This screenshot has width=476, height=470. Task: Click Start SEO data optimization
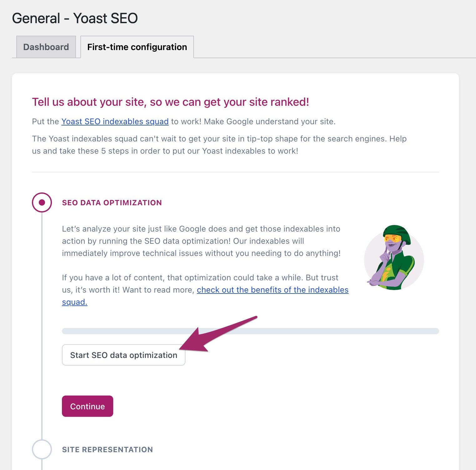(124, 355)
